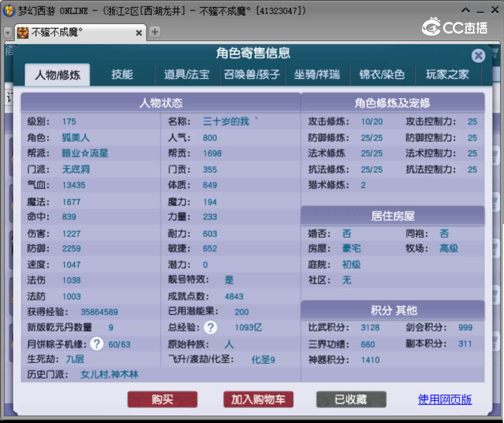Click the 人物状态 section header
Viewport: 504px width, 423px height.
pyautogui.click(x=161, y=103)
